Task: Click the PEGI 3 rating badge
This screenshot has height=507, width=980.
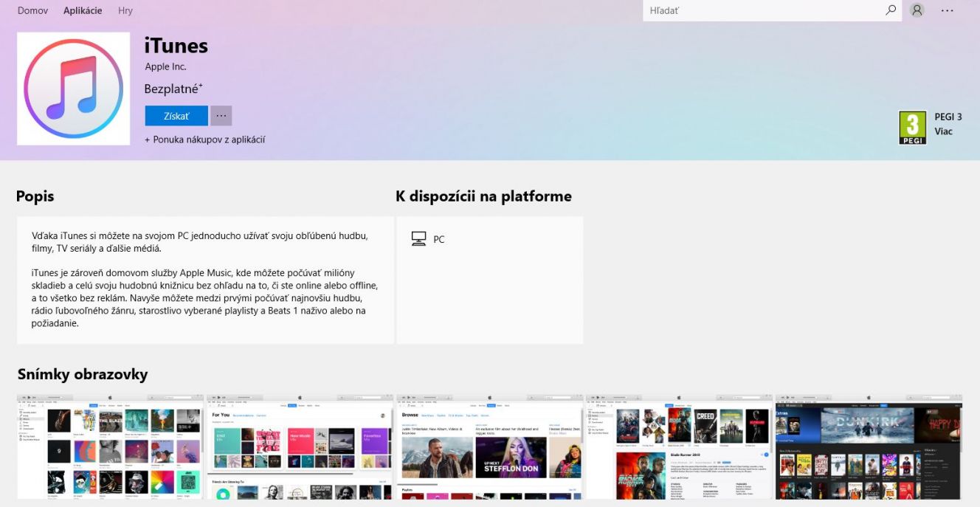Action: [x=912, y=128]
